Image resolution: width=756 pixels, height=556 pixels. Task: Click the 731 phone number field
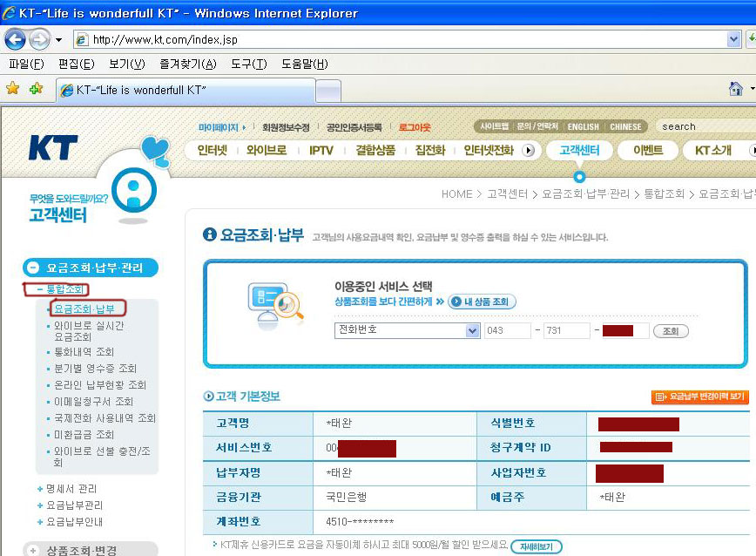566,331
